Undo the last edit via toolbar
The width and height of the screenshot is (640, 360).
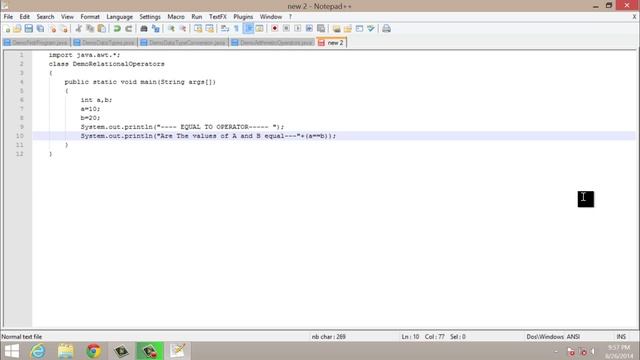[117, 29]
